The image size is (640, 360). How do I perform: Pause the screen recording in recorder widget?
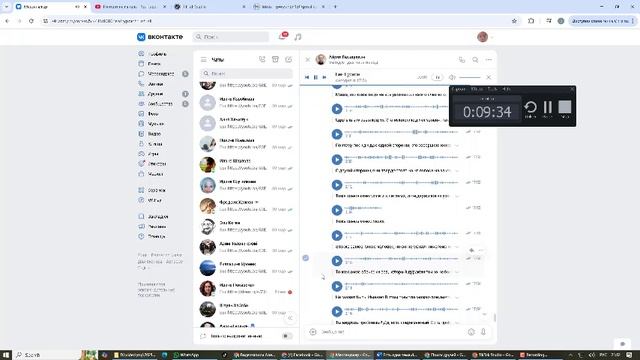[548, 108]
